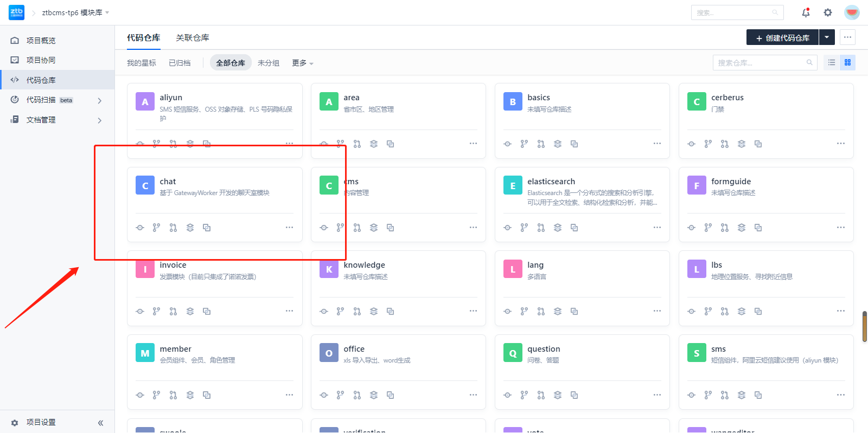Open notifications bell icon

click(806, 12)
